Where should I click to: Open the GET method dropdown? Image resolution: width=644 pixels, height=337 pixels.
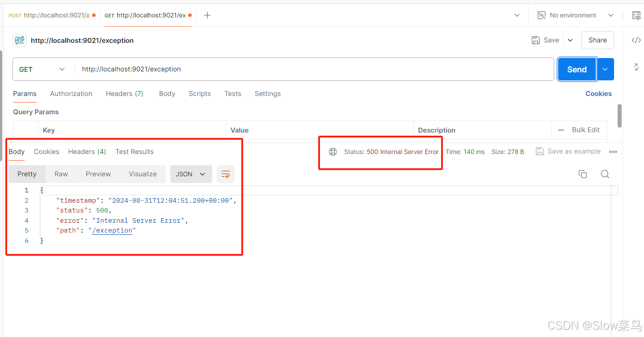point(43,69)
